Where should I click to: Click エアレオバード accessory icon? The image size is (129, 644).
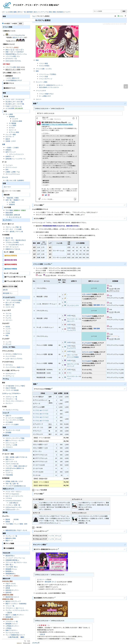[75, 506]
